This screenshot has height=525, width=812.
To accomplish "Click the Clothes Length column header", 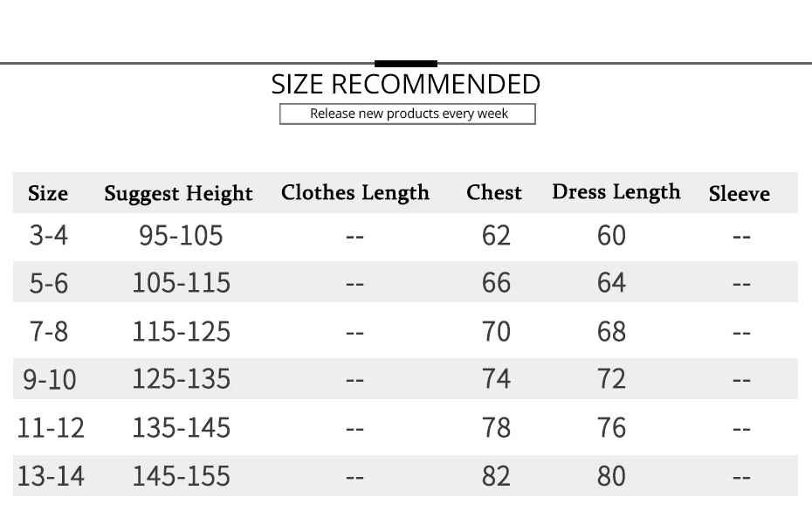I will [x=355, y=193].
